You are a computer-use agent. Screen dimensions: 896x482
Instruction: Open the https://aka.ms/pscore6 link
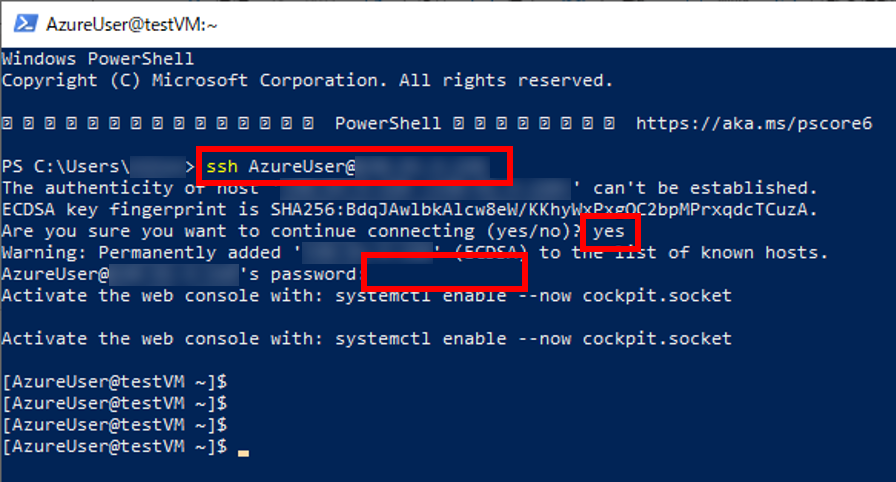tap(761, 123)
